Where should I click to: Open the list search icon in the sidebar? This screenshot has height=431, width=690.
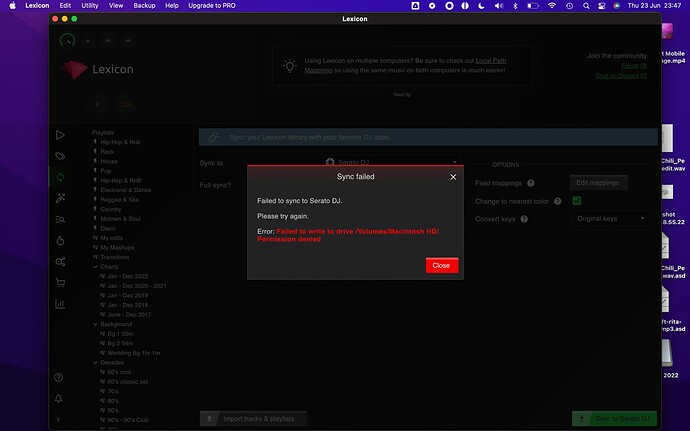60,219
